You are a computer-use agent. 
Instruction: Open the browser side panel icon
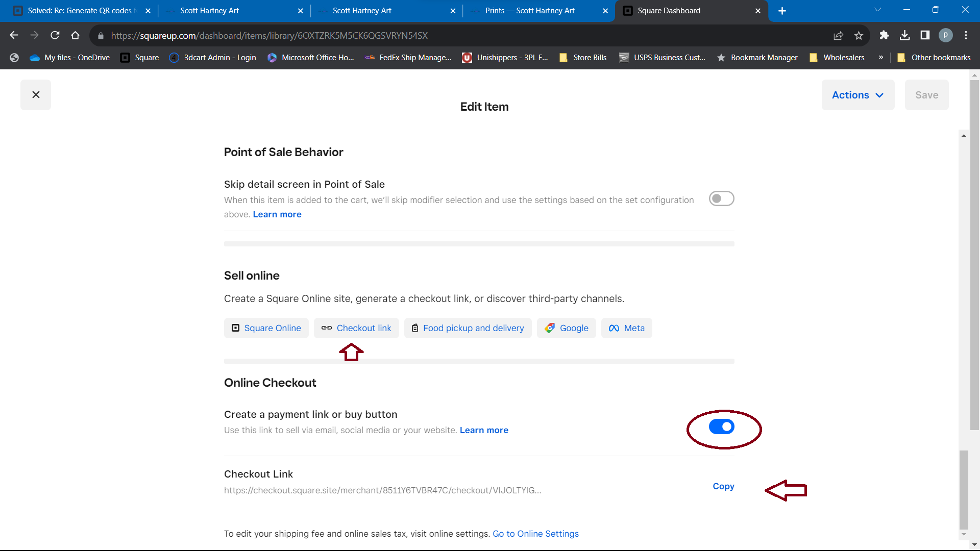click(925, 35)
